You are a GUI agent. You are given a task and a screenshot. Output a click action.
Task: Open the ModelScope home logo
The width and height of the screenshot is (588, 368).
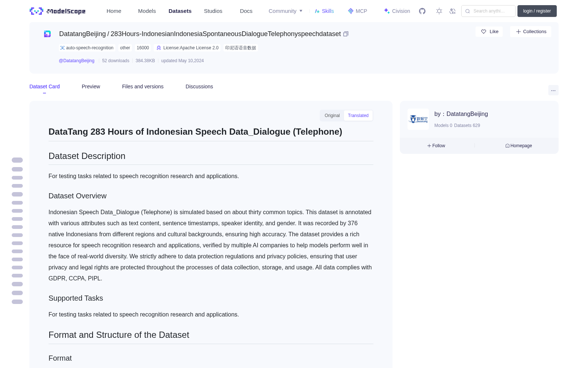tap(58, 11)
